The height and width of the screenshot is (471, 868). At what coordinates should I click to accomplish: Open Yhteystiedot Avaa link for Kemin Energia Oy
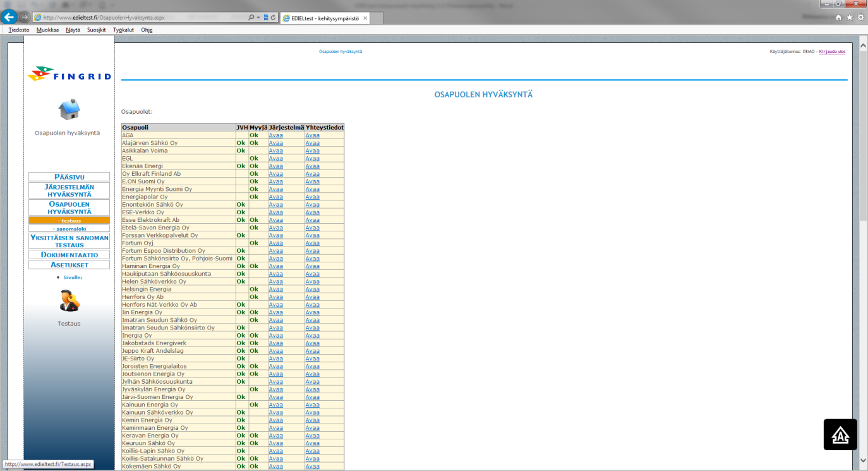[312, 420]
